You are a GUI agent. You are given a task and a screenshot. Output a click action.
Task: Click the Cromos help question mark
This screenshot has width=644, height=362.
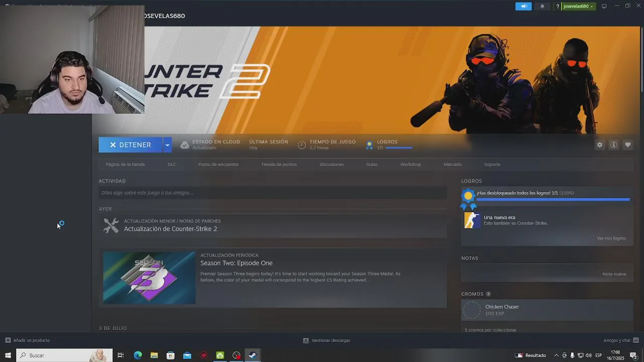tap(488, 294)
